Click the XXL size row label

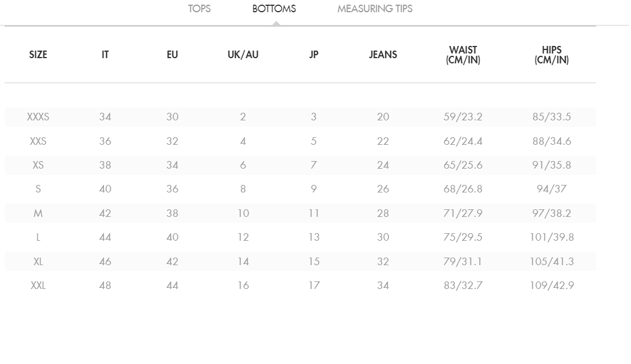[38, 286]
